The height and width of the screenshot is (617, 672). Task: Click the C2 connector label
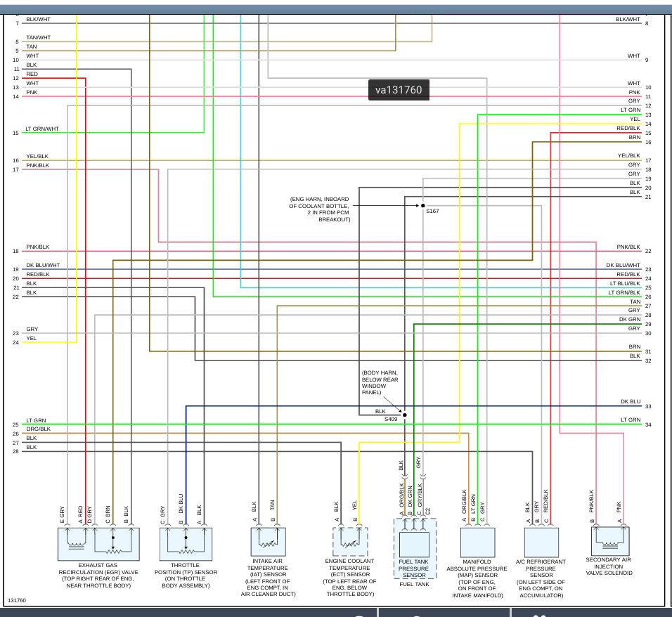(427, 511)
